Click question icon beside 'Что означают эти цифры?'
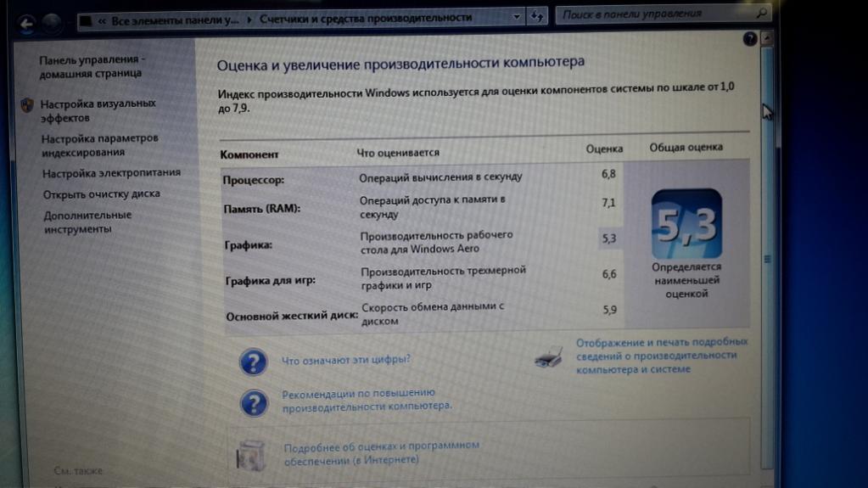Screen dimensions: 868x488 click(x=253, y=362)
